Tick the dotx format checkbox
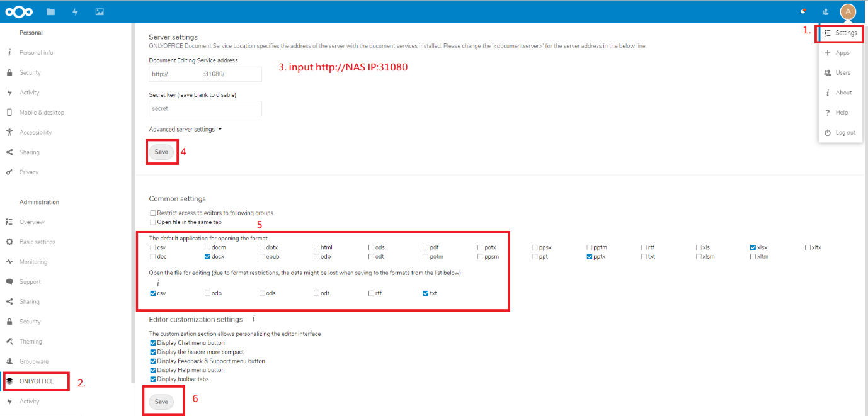This screenshot has width=868, height=416. click(263, 248)
